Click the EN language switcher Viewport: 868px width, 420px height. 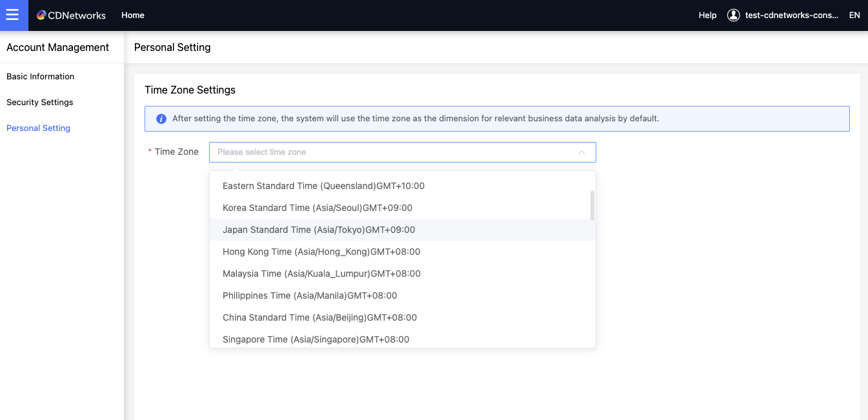click(854, 15)
